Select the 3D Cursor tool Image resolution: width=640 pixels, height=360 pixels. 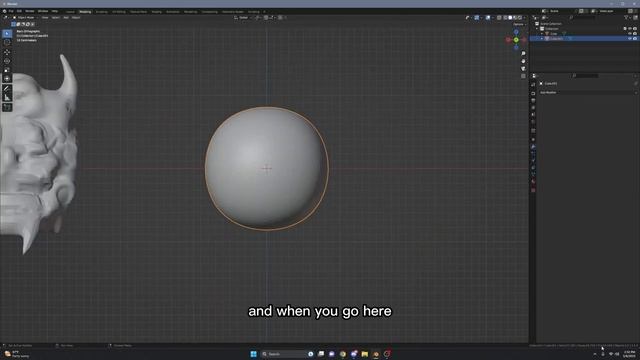[x=7, y=42]
